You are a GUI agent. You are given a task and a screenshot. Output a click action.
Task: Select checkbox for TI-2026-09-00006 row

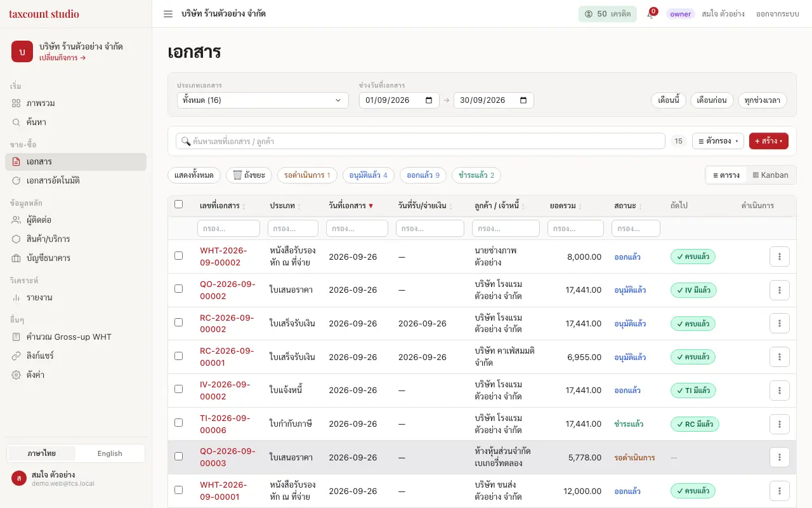pyautogui.click(x=178, y=422)
